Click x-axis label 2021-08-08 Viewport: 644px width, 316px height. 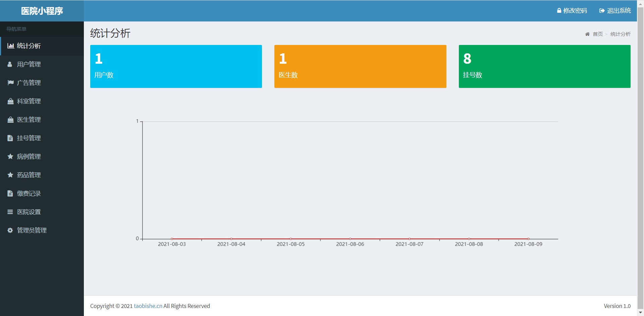pyautogui.click(x=469, y=244)
